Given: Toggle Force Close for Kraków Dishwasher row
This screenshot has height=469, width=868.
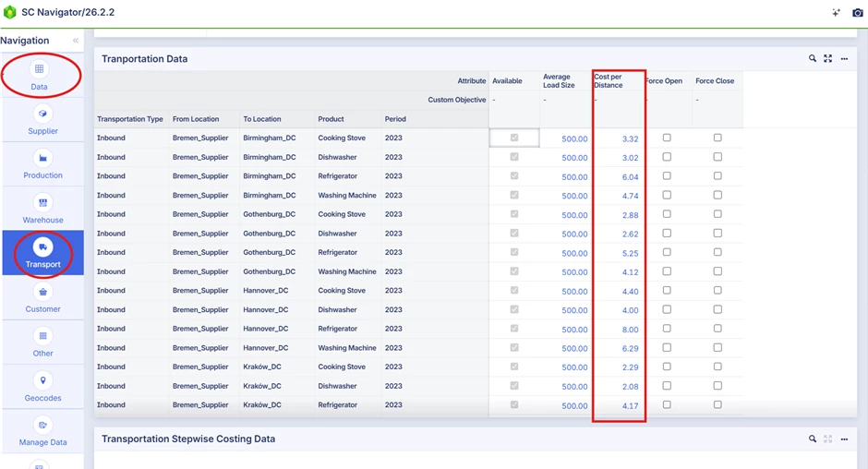Looking at the screenshot, I should coord(717,385).
